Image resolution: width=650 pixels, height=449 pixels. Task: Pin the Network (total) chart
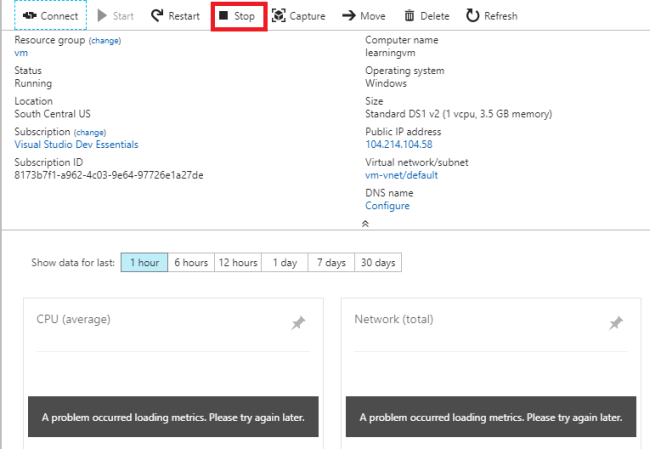[x=616, y=323]
